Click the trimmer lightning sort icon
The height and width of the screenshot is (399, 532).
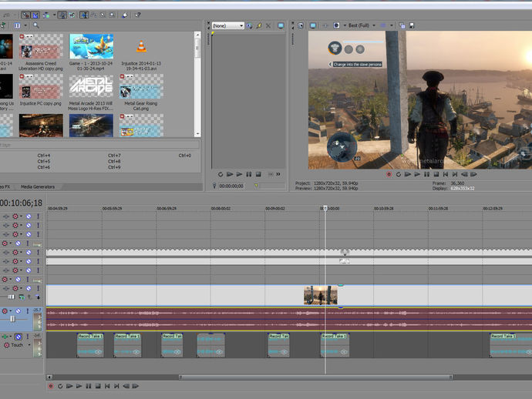click(x=259, y=25)
